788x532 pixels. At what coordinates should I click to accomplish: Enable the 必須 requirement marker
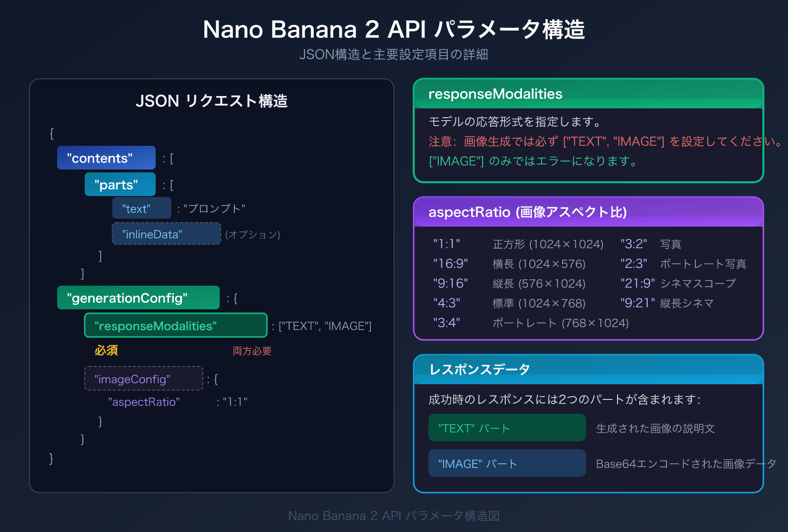click(x=105, y=350)
